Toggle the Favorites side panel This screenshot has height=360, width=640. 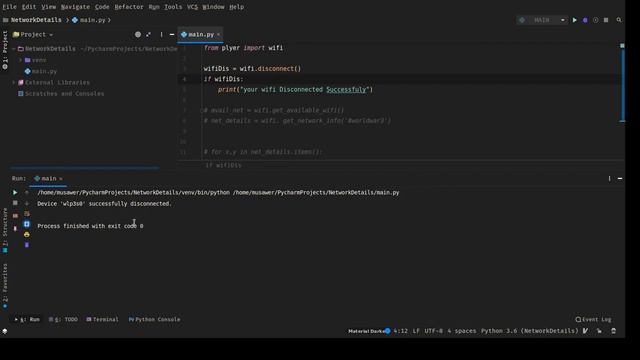pos(5,284)
